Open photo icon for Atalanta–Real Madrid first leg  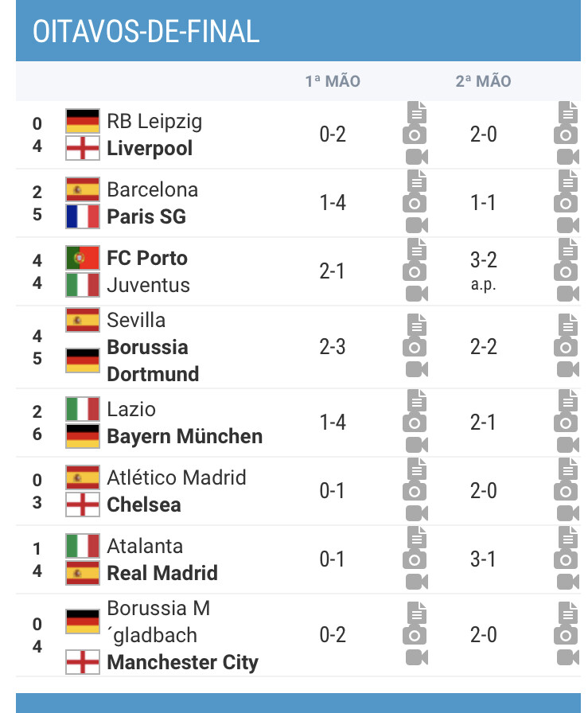(415, 559)
